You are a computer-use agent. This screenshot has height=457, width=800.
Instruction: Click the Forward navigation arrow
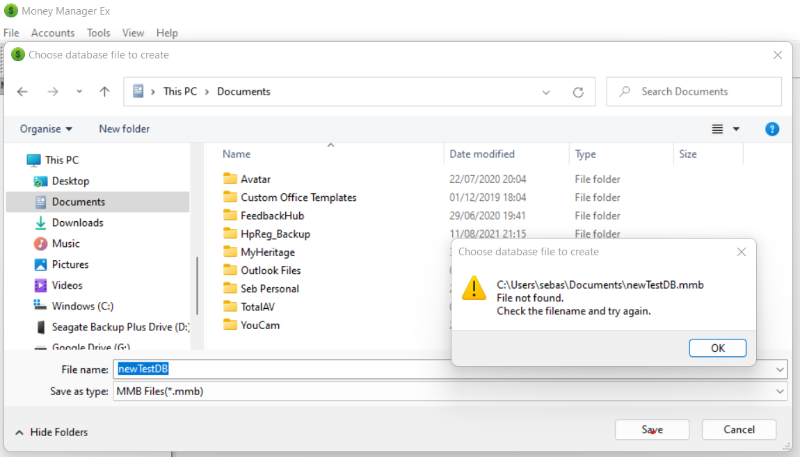tap(53, 92)
